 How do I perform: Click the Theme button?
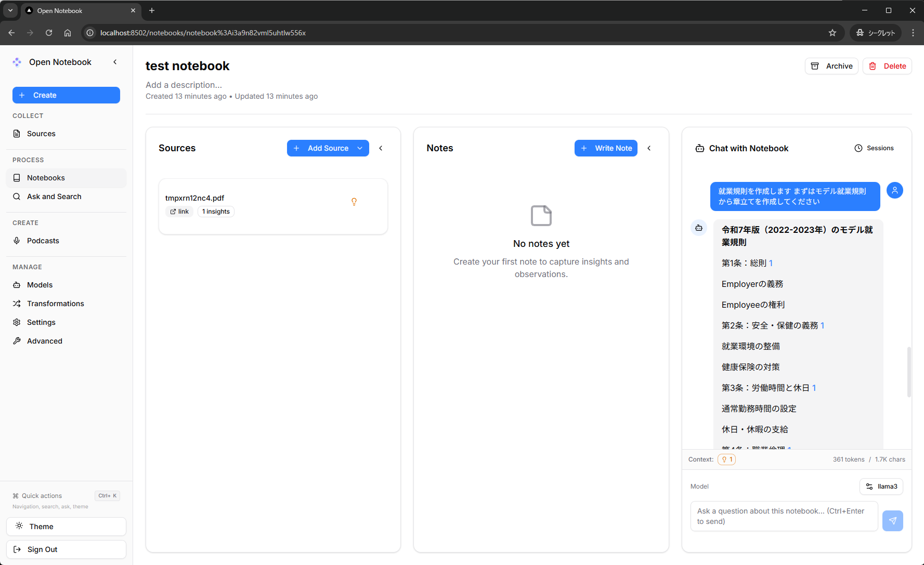[66, 527]
